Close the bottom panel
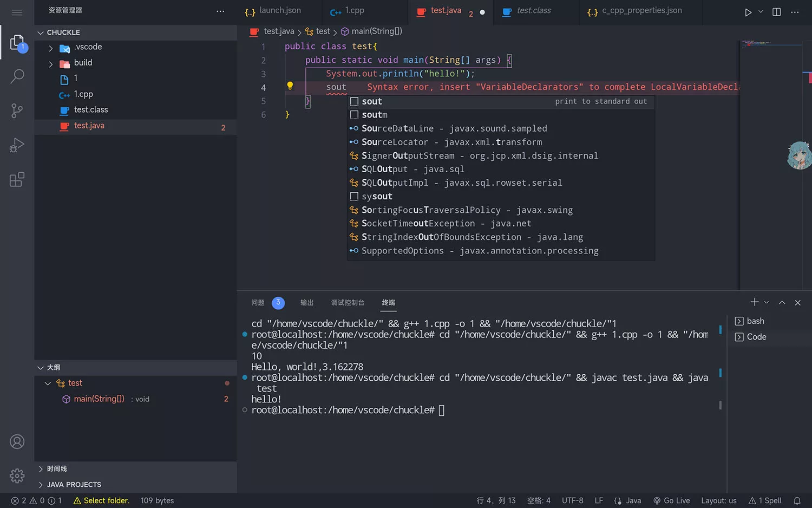This screenshot has height=508, width=812. pyautogui.click(x=797, y=303)
